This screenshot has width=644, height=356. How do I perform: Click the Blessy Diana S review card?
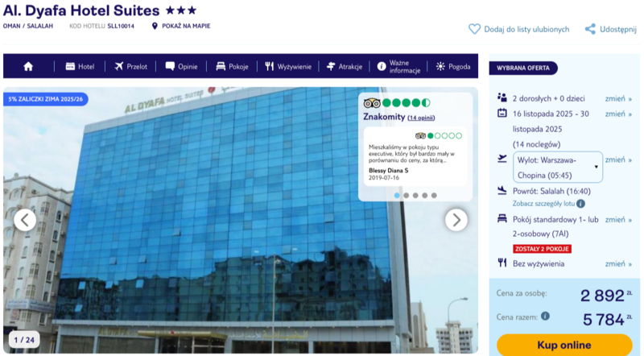415,156
